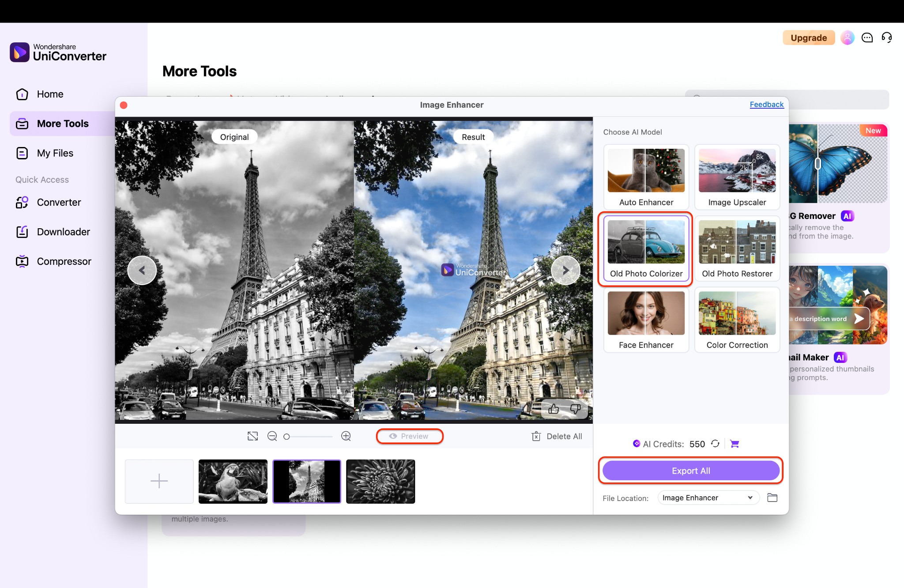Click the headset support icon
Viewport: 904px width, 588px height.
pyautogui.click(x=886, y=38)
